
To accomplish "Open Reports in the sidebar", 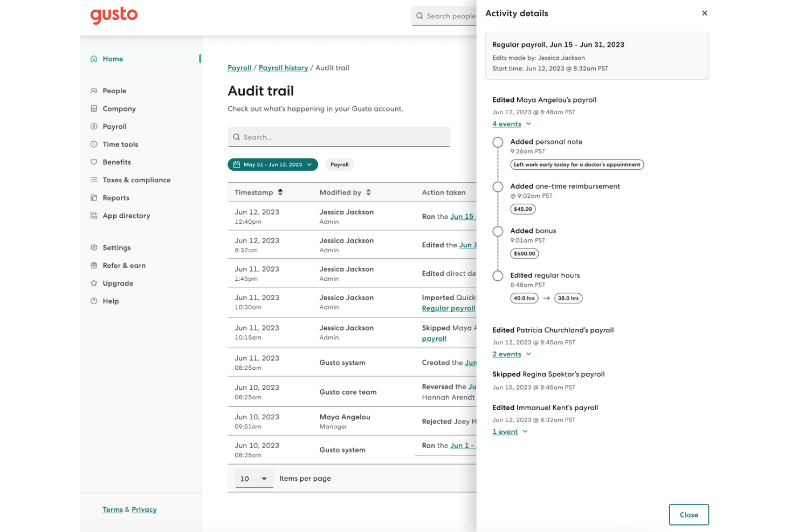I will [116, 198].
